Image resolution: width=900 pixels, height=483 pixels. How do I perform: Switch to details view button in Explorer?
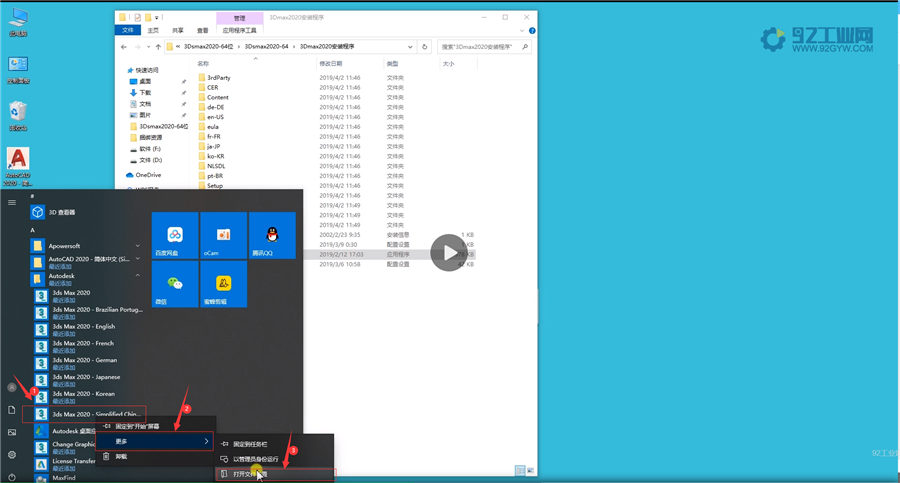coord(520,470)
